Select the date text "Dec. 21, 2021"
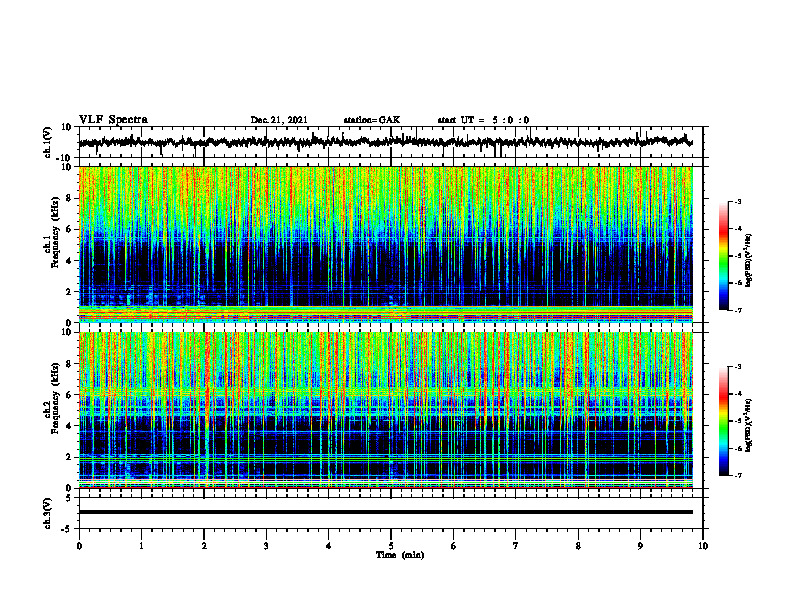Screen dimensions: 792x612 [x=279, y=120]
